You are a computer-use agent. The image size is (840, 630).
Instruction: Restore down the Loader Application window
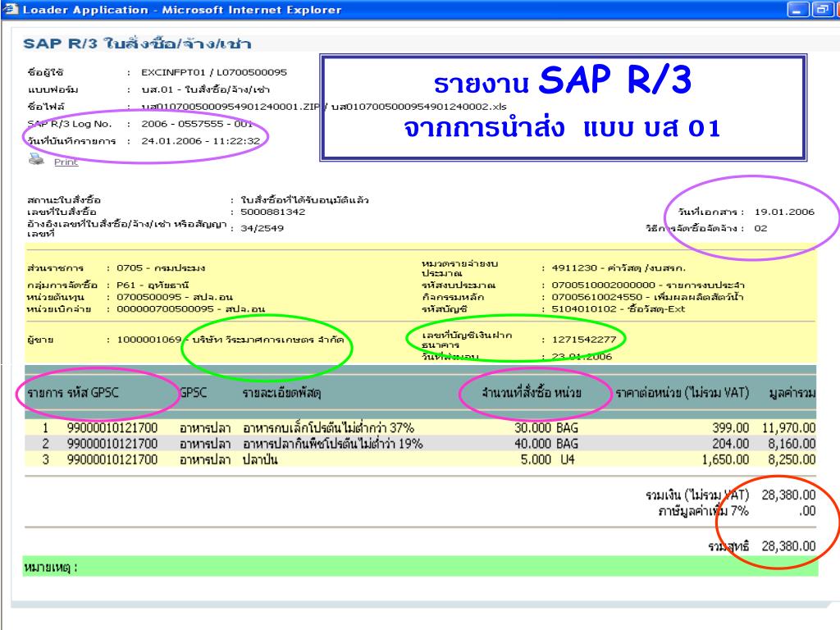click(821, 9)
